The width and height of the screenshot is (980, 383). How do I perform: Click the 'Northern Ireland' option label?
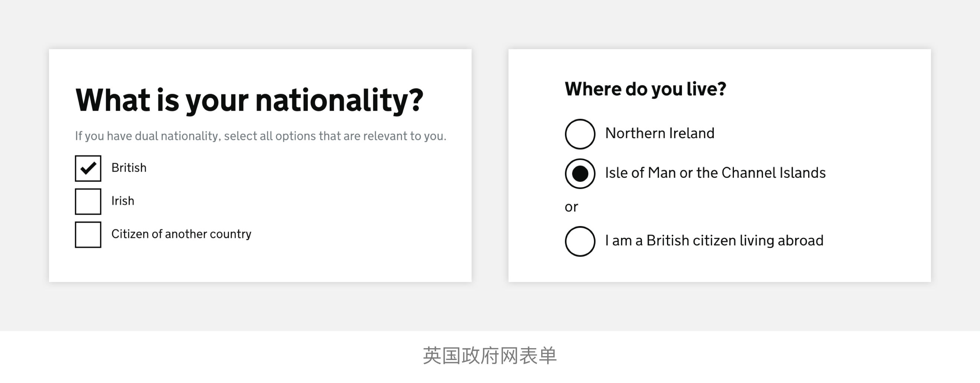[x=660, y=134]
